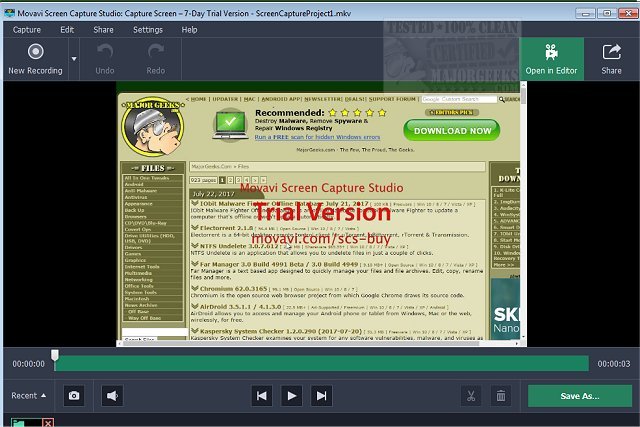Click the HOME link in preview
Image resolution: width=640 pixels, height=427 pixels.
point(198,99)
